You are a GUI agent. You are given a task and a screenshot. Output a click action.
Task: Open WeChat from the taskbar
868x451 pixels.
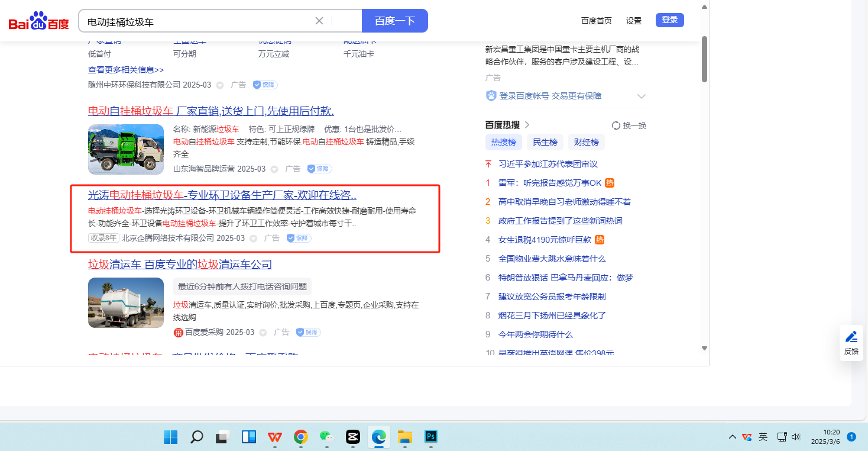point(327,437)
